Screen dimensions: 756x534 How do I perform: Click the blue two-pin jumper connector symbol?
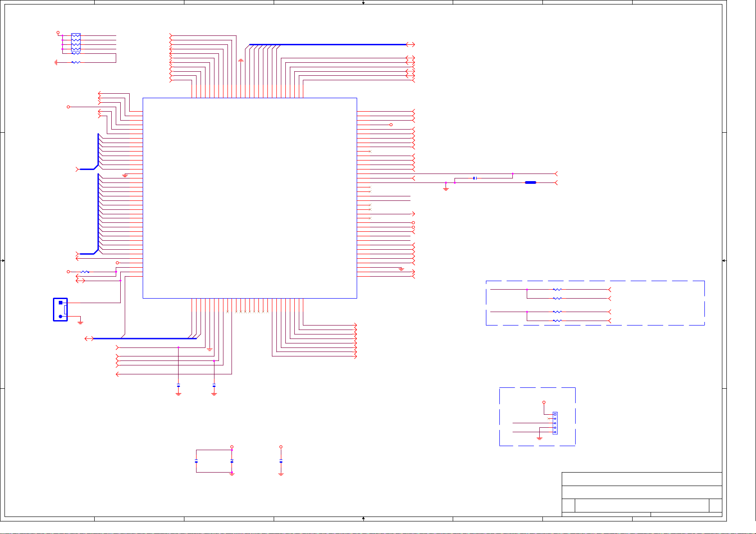pos(60,309)
